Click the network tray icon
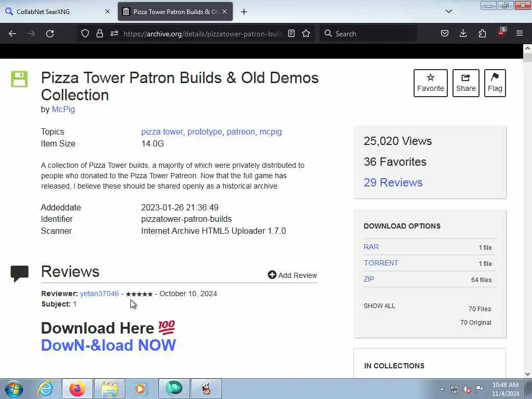The image size is (532, 399). (454, 389)
